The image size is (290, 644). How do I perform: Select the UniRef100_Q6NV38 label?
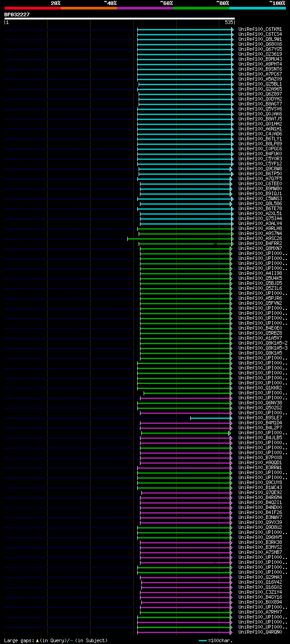click(x=260, y=403)
